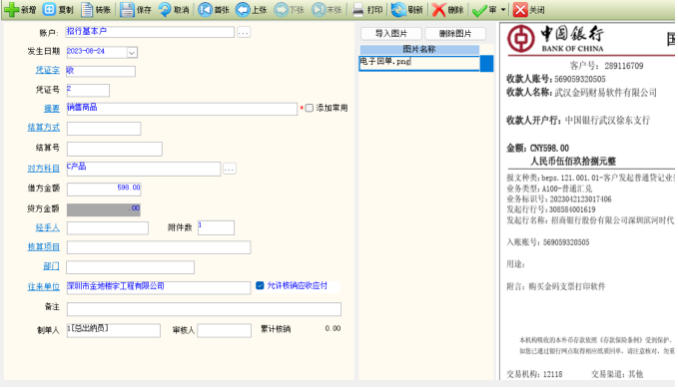678x390 pixels.
Task: Click the ellipsis button beside 账户 field
Action: (243, 32)
